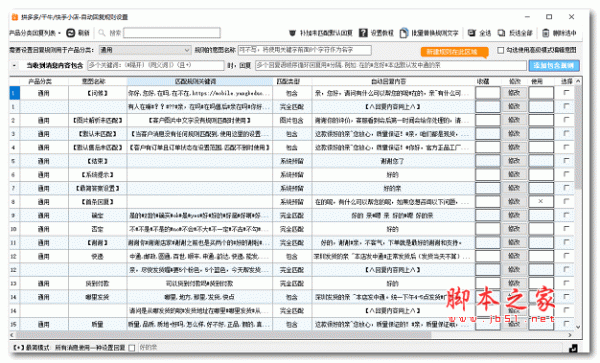Check 选择 box for 【结束】 row
Viewport: 600px width, 363px height.
566,161
